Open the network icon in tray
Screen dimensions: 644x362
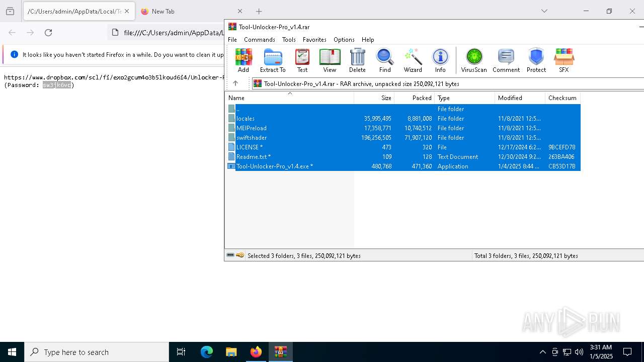point(567,352)
